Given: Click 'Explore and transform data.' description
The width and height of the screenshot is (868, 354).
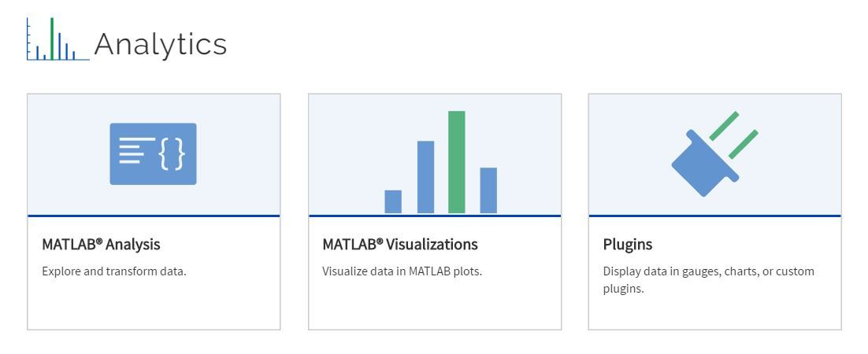Looking at the screenshot, I should [113, 271].
